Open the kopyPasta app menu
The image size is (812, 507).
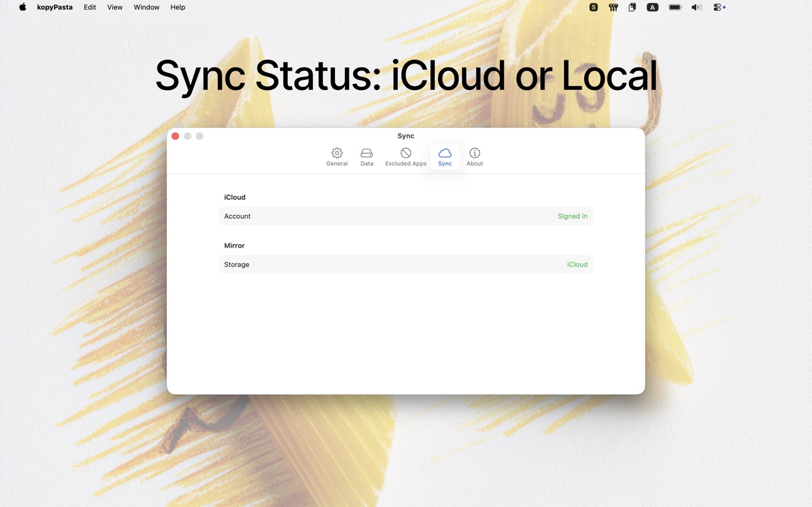click(55, 8)
